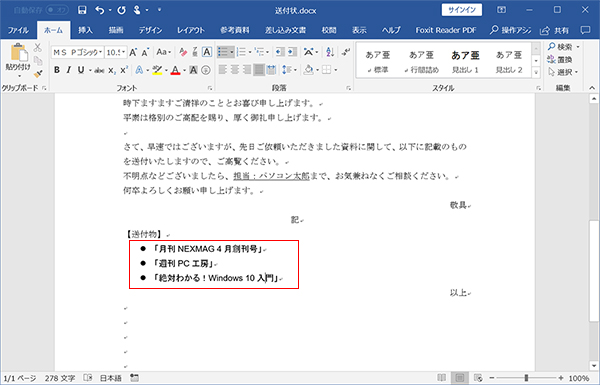Toggle strikethrough formatting
The width and height of the screenshot is (600, 385).
99,70
